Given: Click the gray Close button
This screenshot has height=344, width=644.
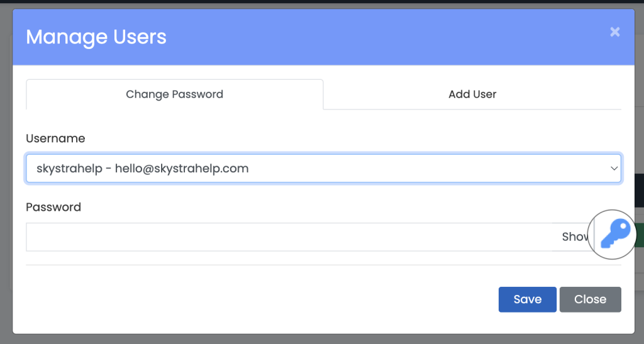Looking at the screenshot, I should [590, 299].
